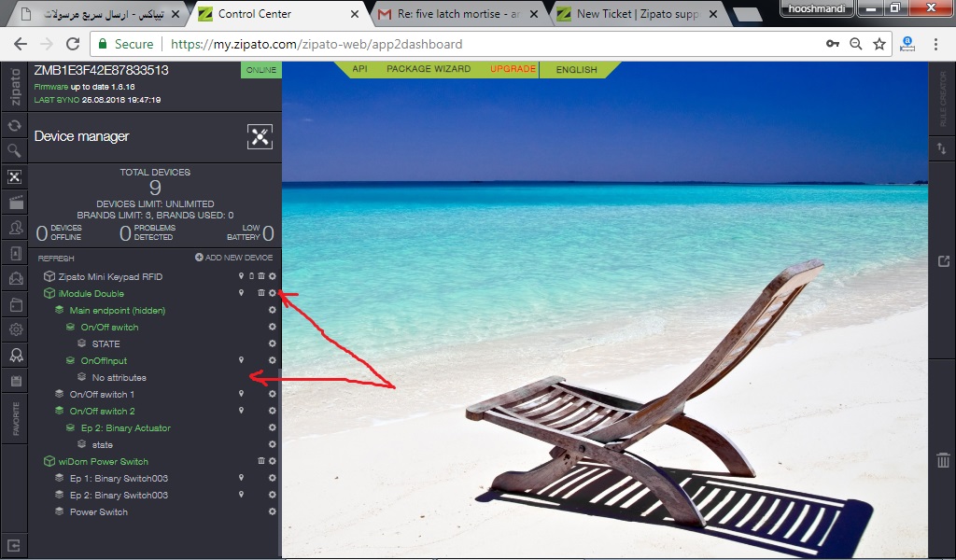The width and height of the screenshot is (956, 560).
Task: Open the PACKAGE WIZARD menu item
Action: (x=429, y=70)
